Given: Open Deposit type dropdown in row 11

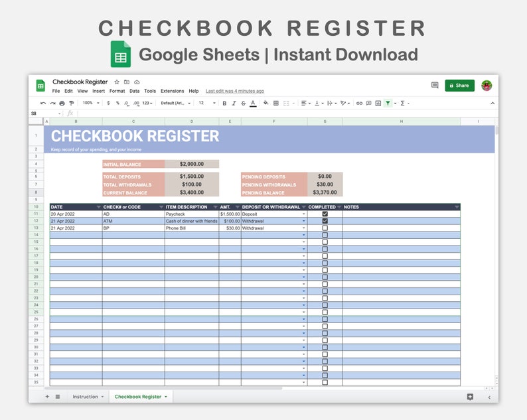Looking at the screenshot, I should coord(304,214).
